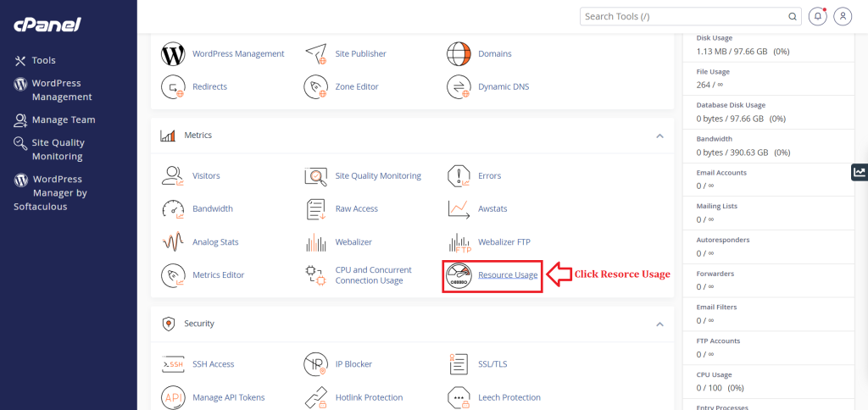Open the WordPress Management icon in Domains section
868x410 pixels.
(173, 53)
